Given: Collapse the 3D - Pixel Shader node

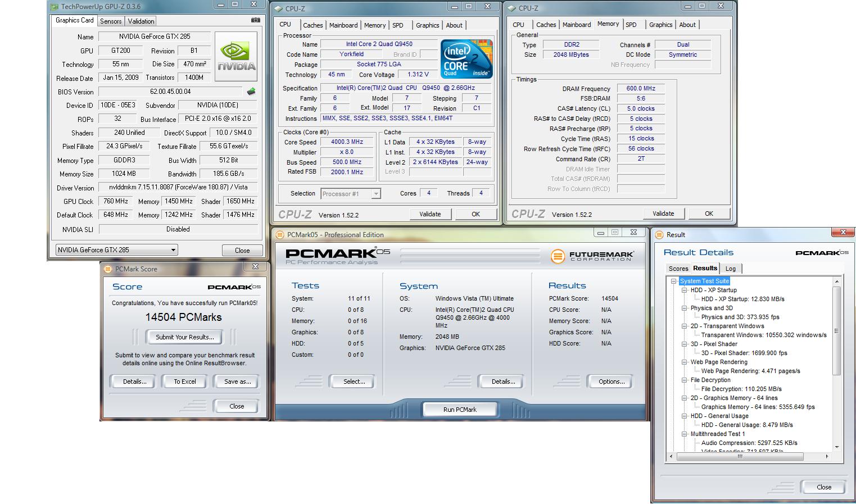Looking at the screenshot, I should click(685, 344).
